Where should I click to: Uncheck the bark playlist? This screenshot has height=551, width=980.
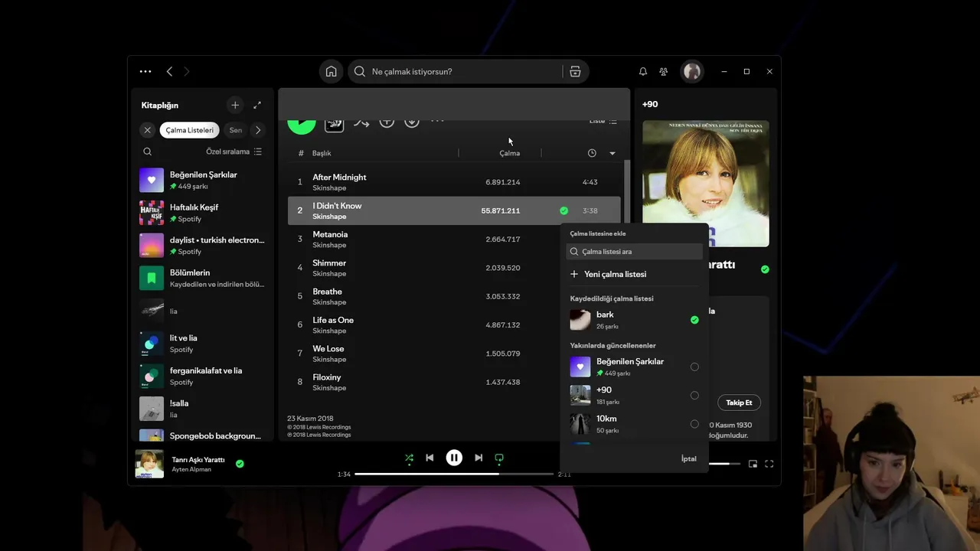click(x=694, y=320)
